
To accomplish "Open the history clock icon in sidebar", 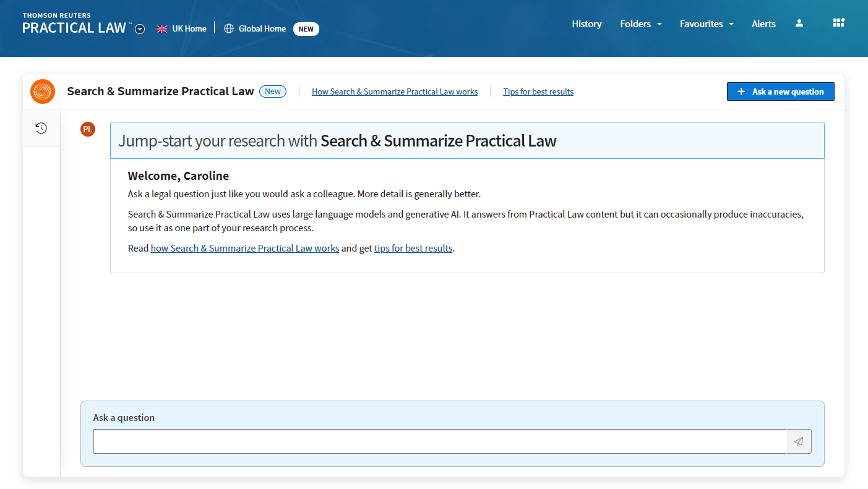I will (41, 129).
